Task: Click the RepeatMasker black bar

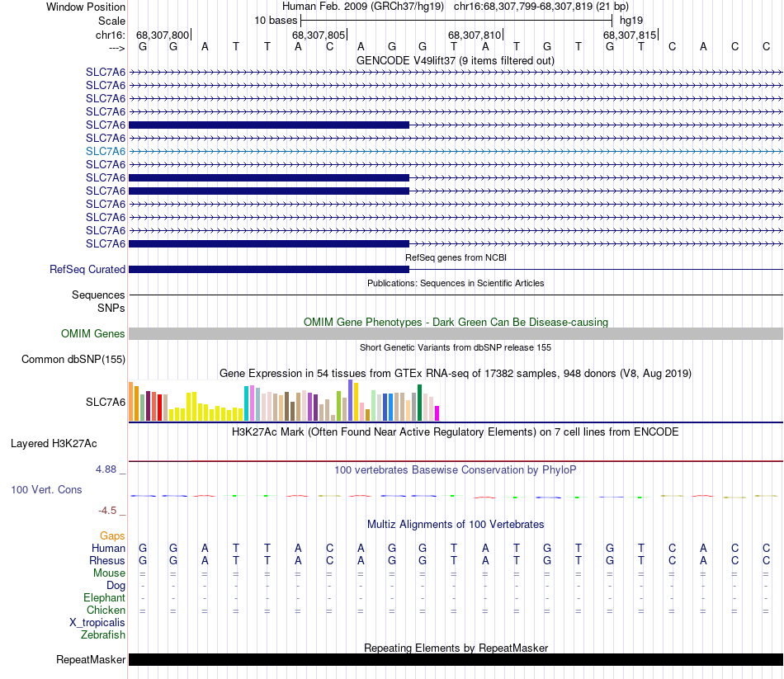Action: pyautogui.click(x=456, y=659)
